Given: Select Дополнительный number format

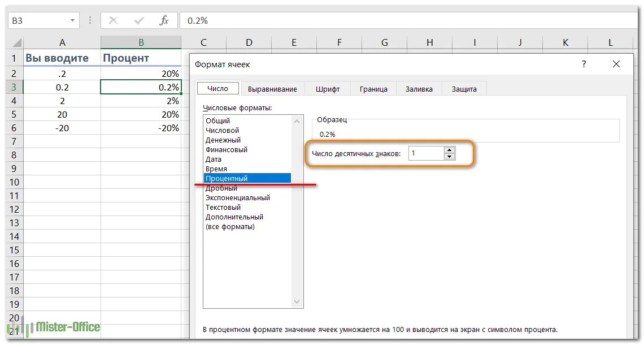Looking at the screenshot, I should click(247, 217).
